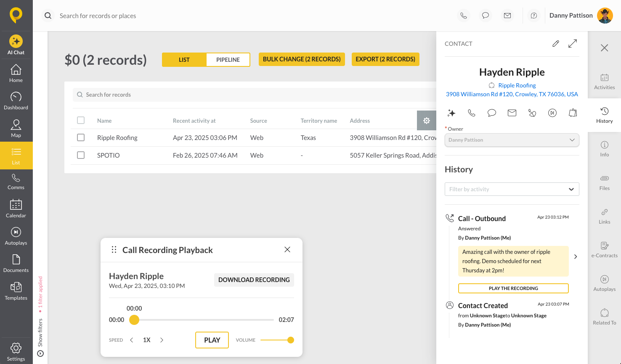Image resolution: width=621 pixels, height=364 pixels.
Task: Switch to the Pipeline view tab
Action: (228, 60)
